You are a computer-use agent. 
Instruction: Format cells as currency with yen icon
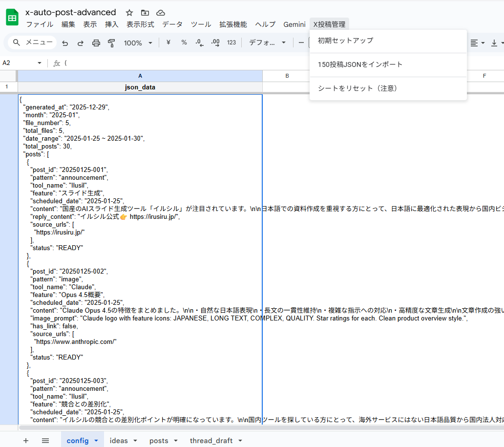coord(168,43)
